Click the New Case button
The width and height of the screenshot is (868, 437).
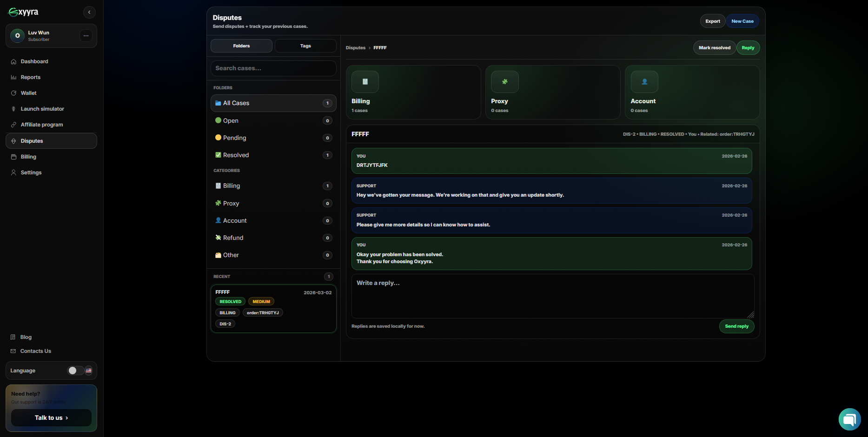tap(742, 21)
